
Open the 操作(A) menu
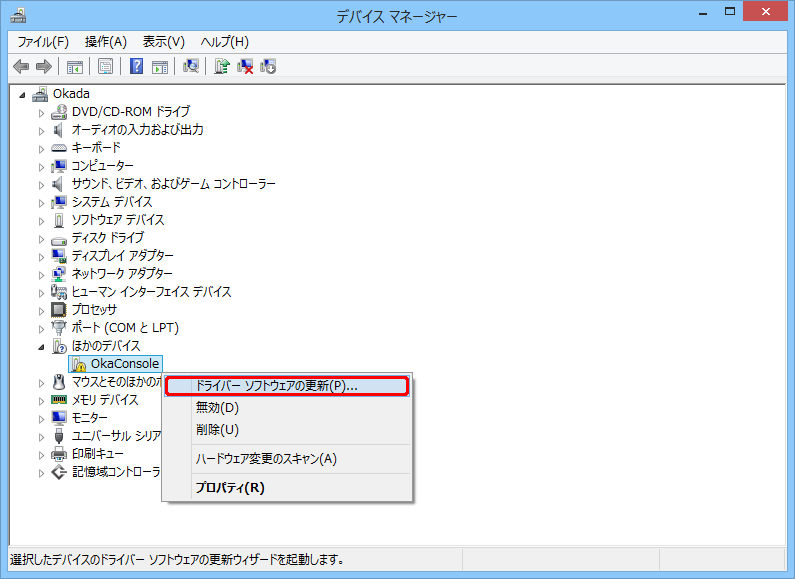click(106, 42)
